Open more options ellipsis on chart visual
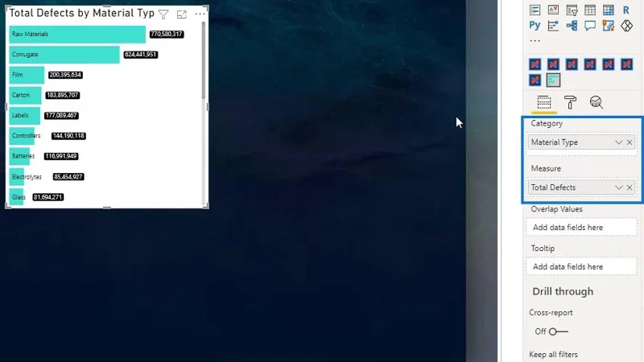The height and width of the screenshot is (362, 644). [200, 14]
